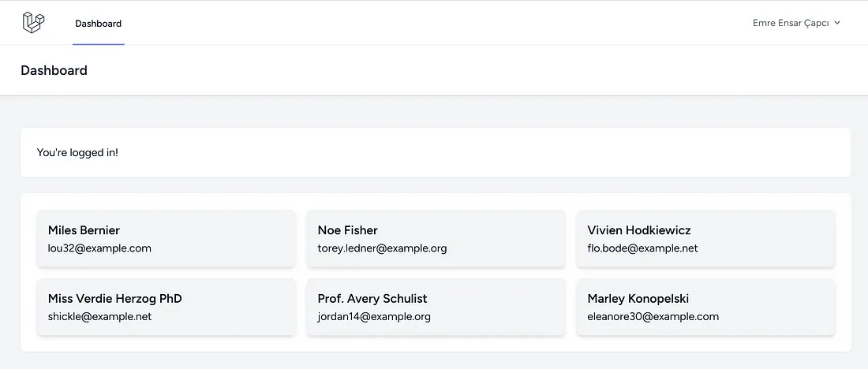Select the Dashboard navigation tab
The image size is (868, 369).
(x=99, y=24)
